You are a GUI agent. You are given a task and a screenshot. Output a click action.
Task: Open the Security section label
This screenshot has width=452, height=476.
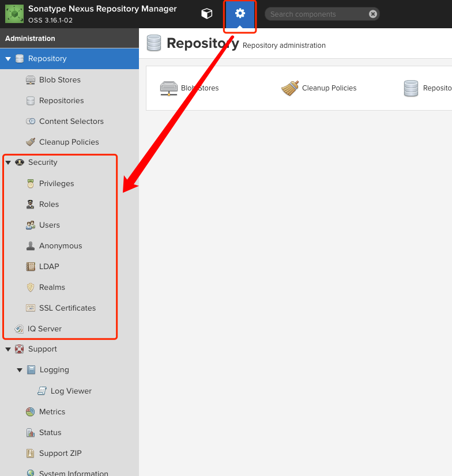[x=43, y=162]
